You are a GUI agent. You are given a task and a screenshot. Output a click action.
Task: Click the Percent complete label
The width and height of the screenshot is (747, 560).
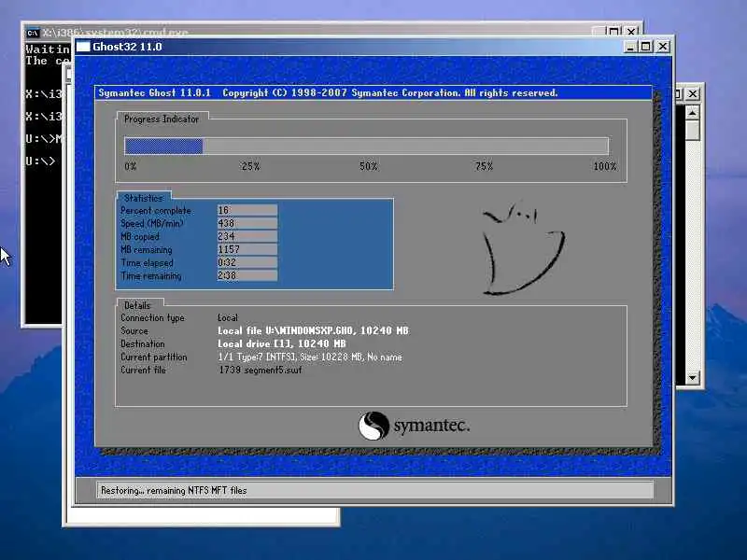[156, 211]
